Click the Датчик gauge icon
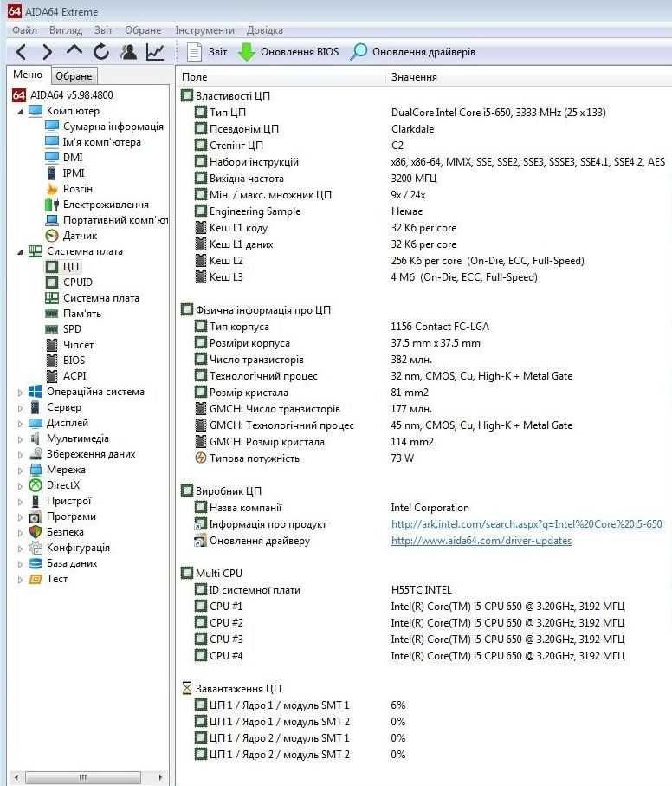672x786 pixels. (52, 235)
